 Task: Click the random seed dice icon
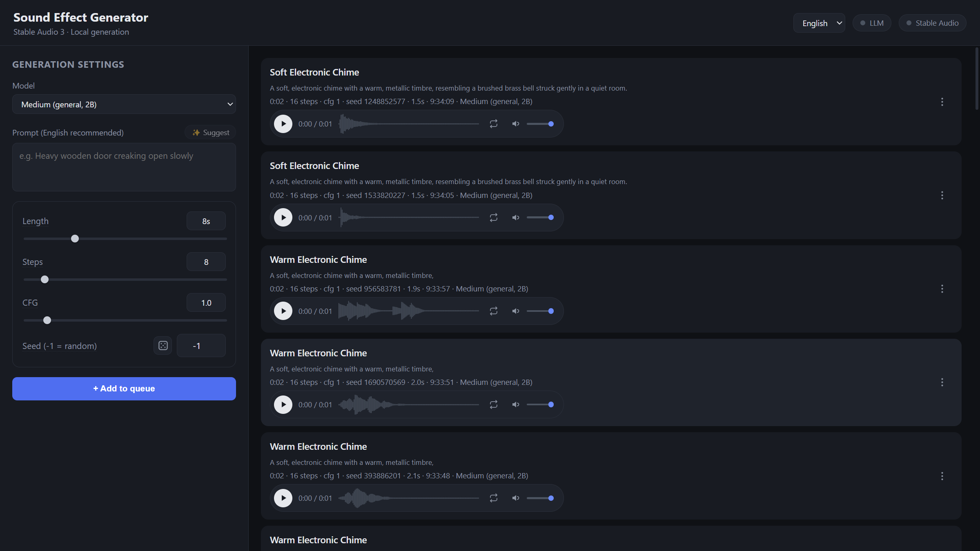(163, 346)
